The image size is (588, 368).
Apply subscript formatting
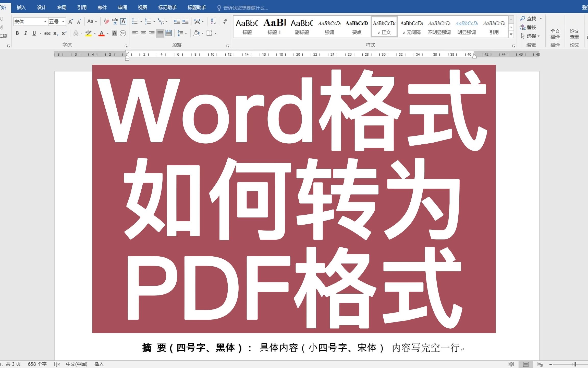click(x=56, y=33)
